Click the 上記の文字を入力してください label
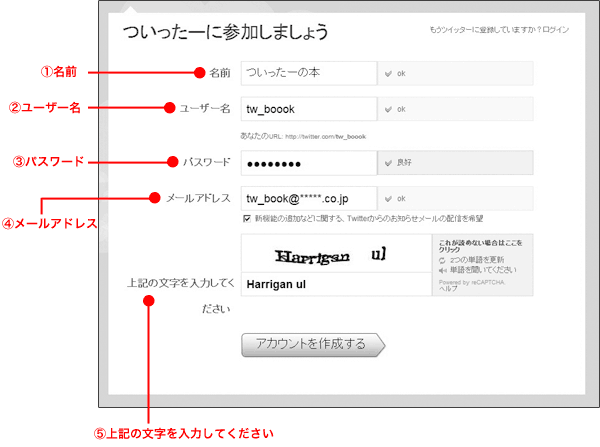The width and height of the screenshot is (600, 447). point(180,295)
